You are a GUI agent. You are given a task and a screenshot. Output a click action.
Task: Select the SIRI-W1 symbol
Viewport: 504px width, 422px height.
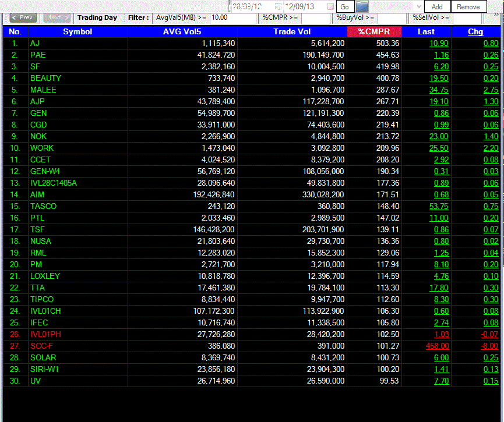pyautogui.click(x=44, y=370)
